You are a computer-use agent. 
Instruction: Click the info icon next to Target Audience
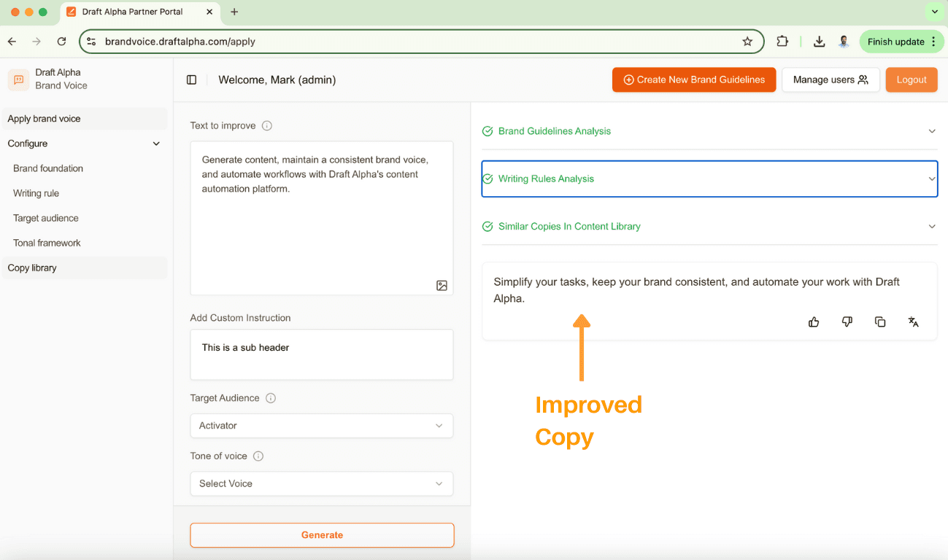click(x=271, y=398)
